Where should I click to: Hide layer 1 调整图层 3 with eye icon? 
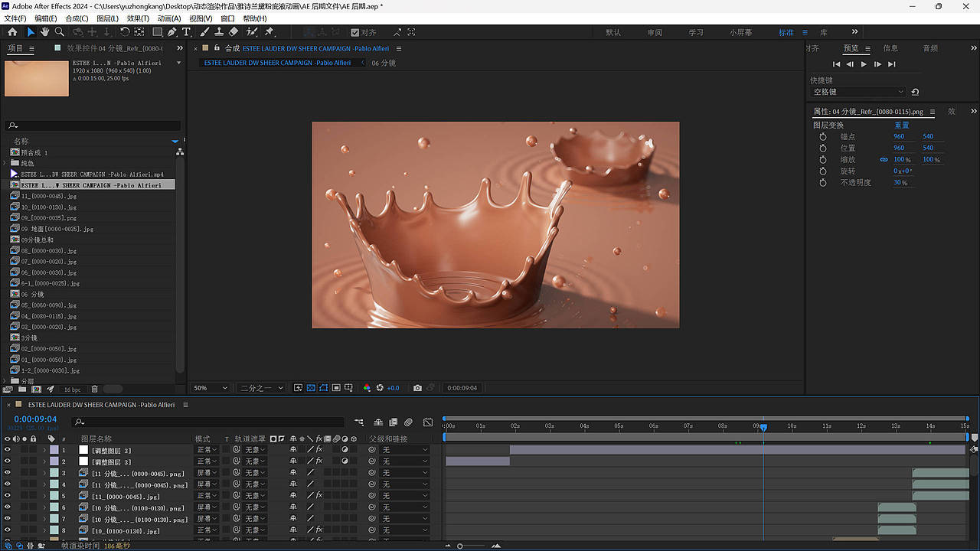point(8,450)
